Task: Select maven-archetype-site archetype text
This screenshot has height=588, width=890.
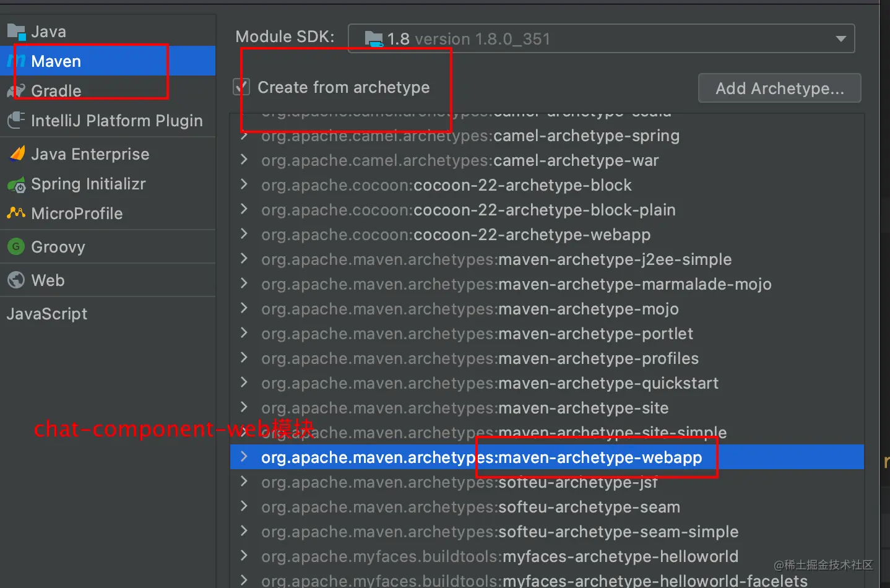Action: pyautogui.click(x=465, y=408)
